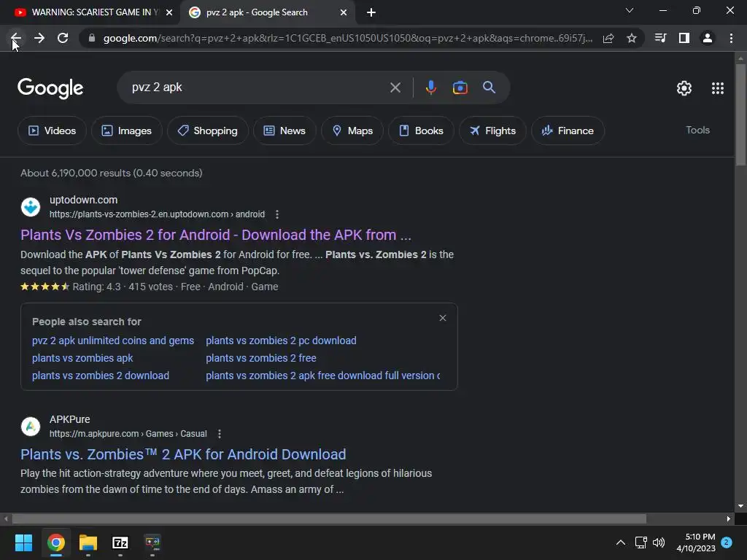This screenshot has height=560, width=747.
Task: Filter results by Videos
Action: 52,131
